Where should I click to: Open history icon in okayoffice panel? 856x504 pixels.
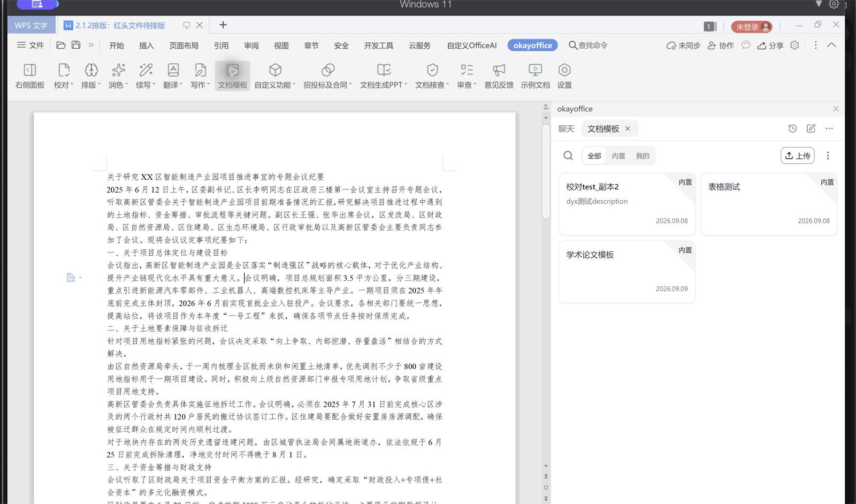[792, 128]
